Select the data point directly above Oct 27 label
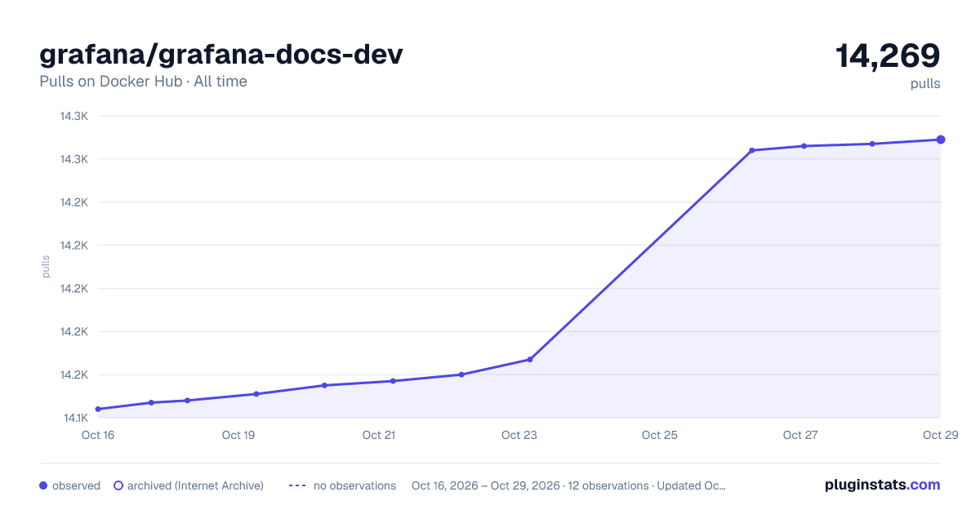This screenshot has height=514, width=980. (x=804, y=146)
